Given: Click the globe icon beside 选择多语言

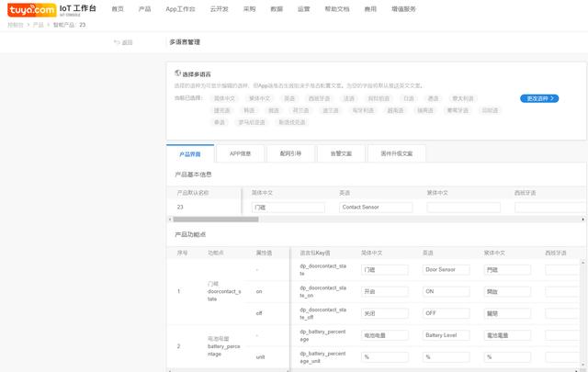Looking at the screenshot, I should [177, 73].
